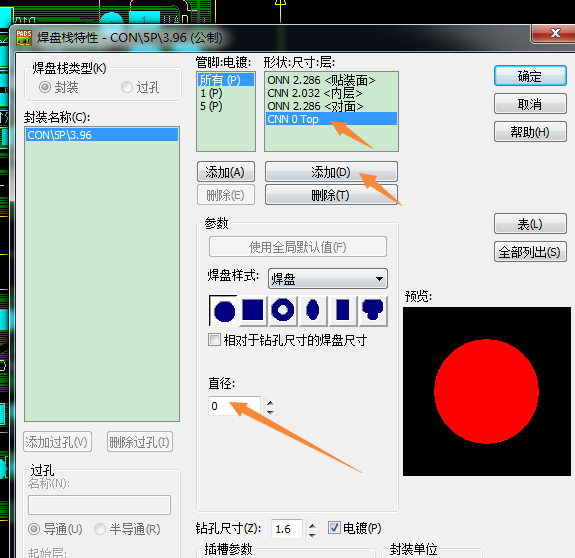This screenshot has width=575, height=558.
Task: Click the 钻孔尺寸(Z) input field
Action: click(287, 529)
